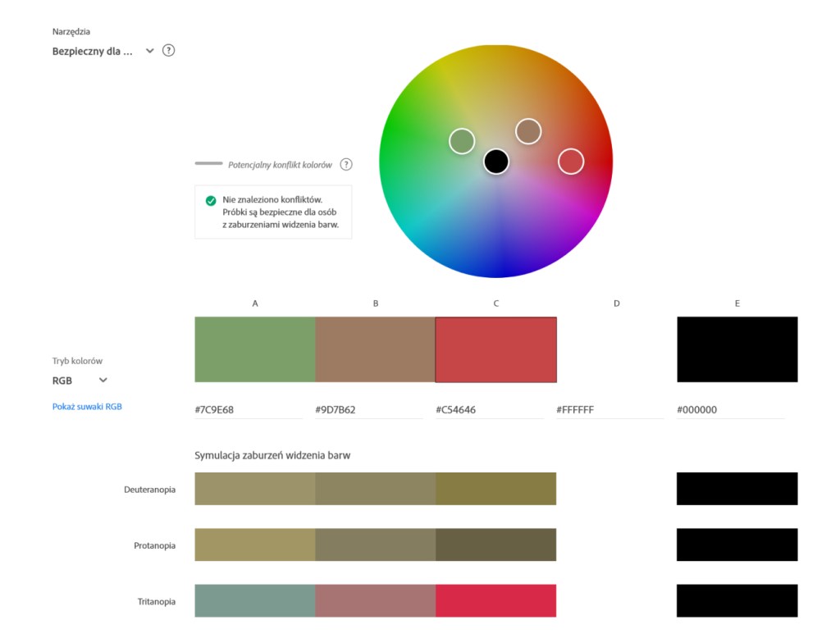Select black color swatch E

click(x=737, y=349)
